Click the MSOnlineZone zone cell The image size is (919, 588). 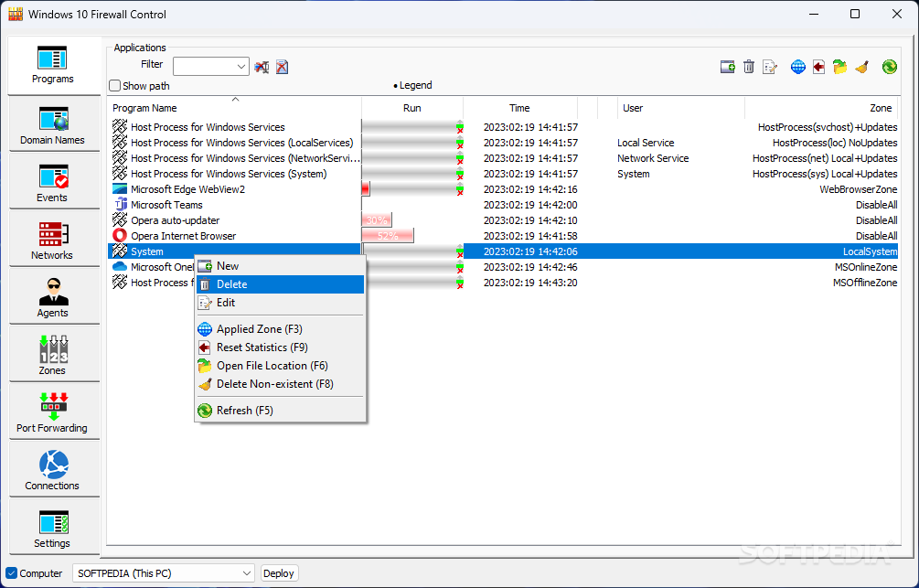click(866, 267)
